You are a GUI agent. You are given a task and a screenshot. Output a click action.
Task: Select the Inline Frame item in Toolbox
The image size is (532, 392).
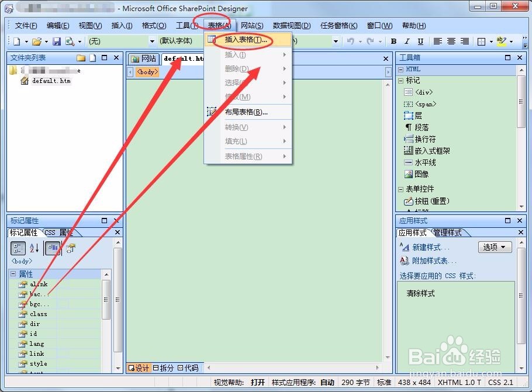tap(427, 151)
